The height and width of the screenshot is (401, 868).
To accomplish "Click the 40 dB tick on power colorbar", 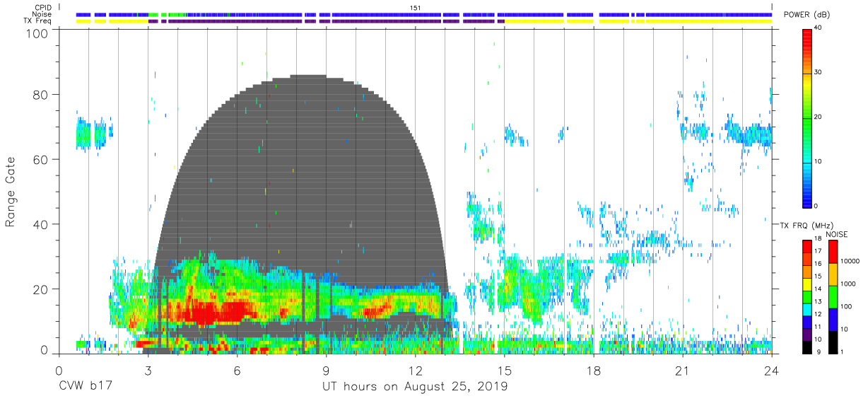I will tap(819, 28).
